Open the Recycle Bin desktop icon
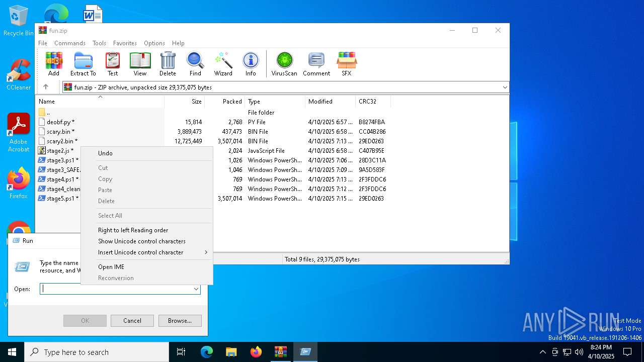The image size is (644, 362). [19, 21]
